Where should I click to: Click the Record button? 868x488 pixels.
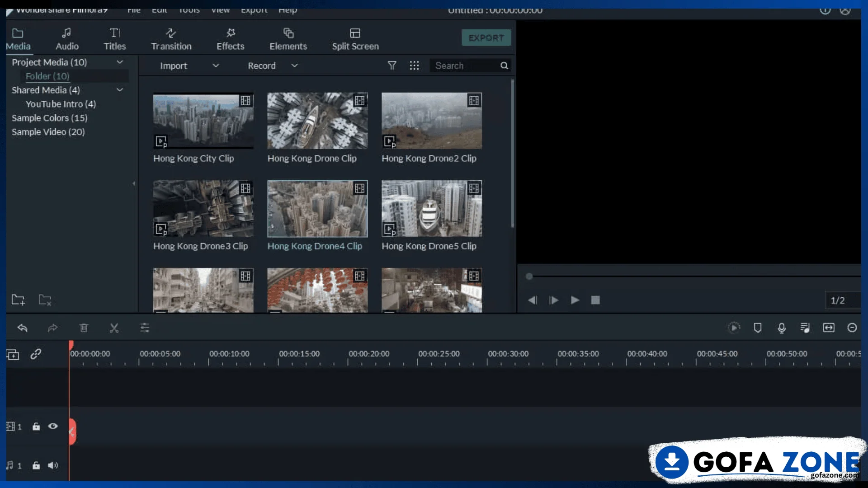pyautogui.click(x=261, y=66)
